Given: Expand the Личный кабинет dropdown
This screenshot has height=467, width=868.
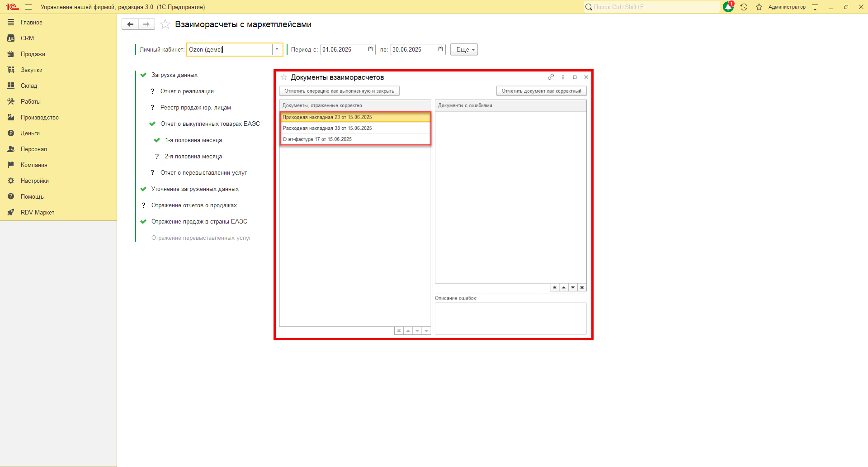Looking at the screenshot, I should point(277,49).
